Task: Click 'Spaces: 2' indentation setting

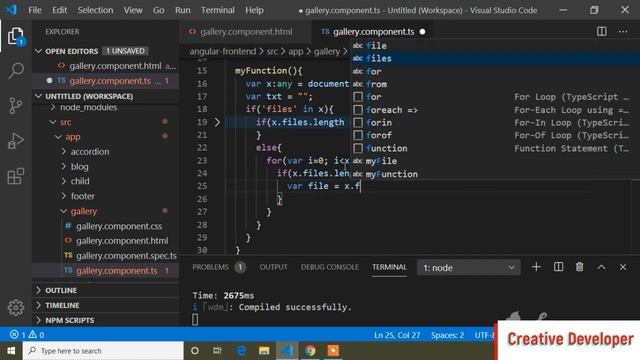Action: tap(447, 335)
